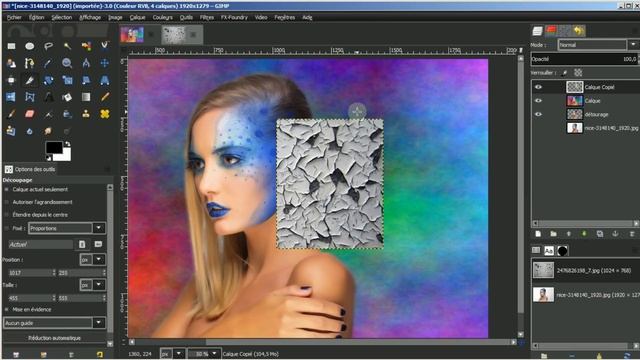
Task: Select the Move tool
Action: [x=104, y=63]
